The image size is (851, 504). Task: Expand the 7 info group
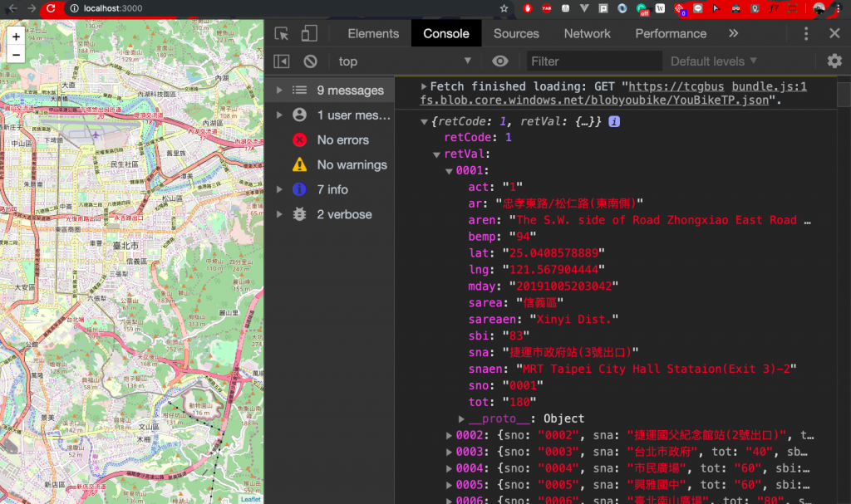click(x=279, y=189)
